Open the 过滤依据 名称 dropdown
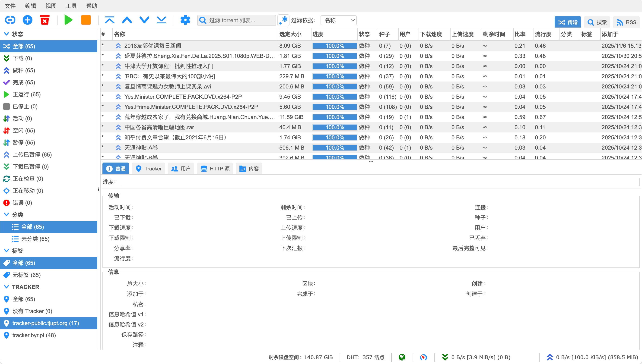 [x=339, y=20]
